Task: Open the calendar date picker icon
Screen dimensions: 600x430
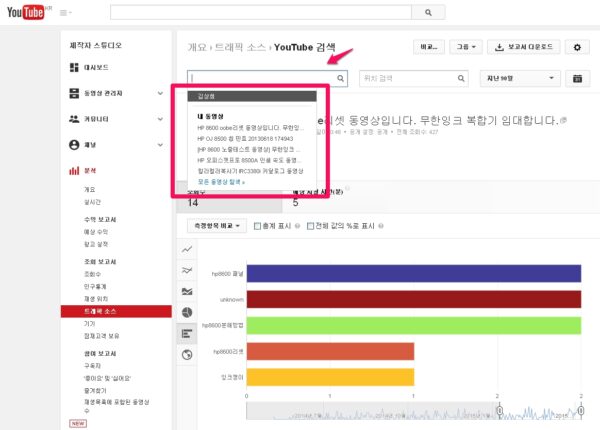Action: coord(577,78)
